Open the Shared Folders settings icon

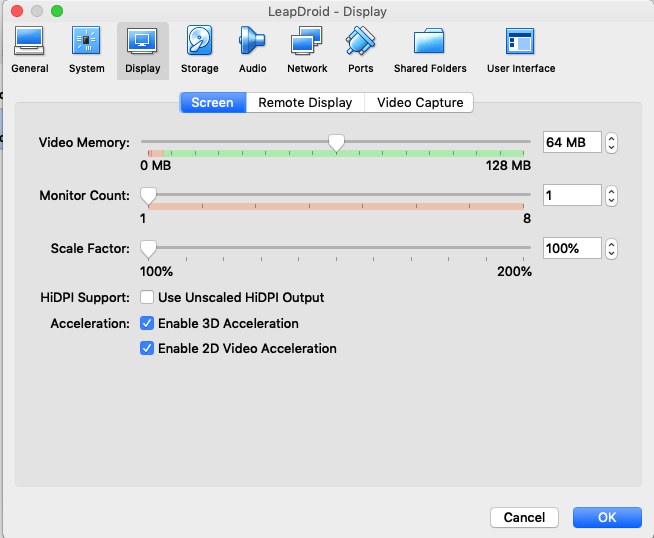point(430,49)
